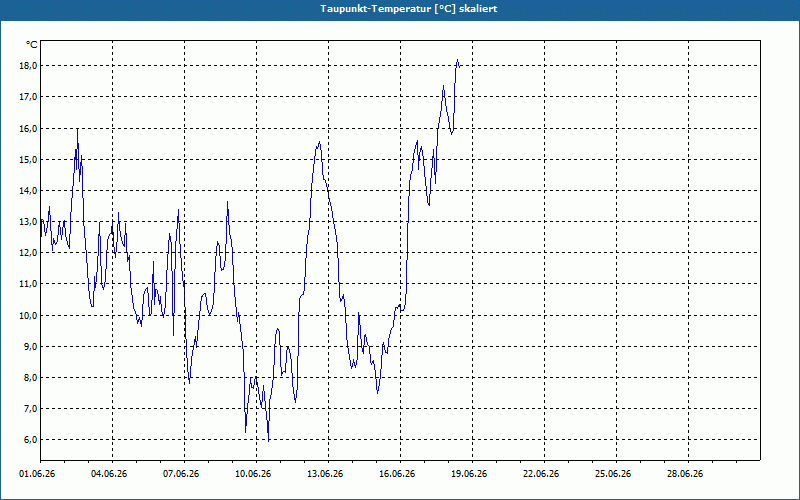Viewport: 800px width, 500px height.
Task: Click the 16.06.26 x-axis label
Action: click(x=397, y=474)
